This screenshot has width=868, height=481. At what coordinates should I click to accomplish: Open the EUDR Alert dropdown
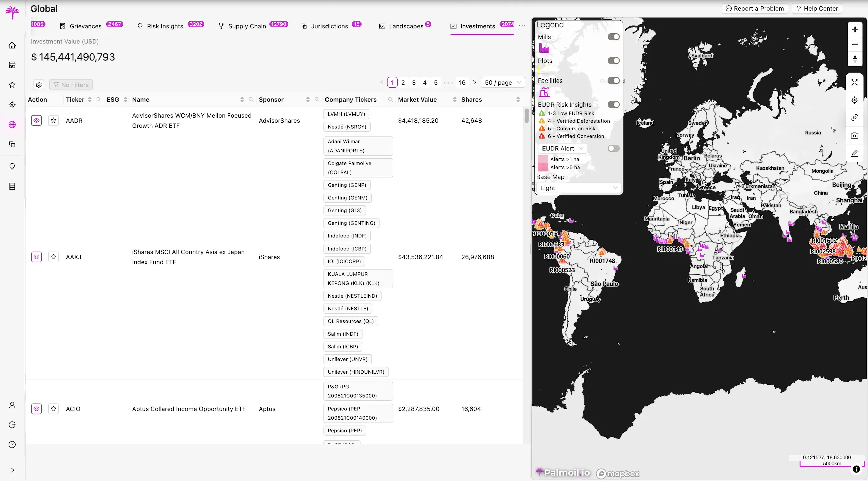pos(562,148)
